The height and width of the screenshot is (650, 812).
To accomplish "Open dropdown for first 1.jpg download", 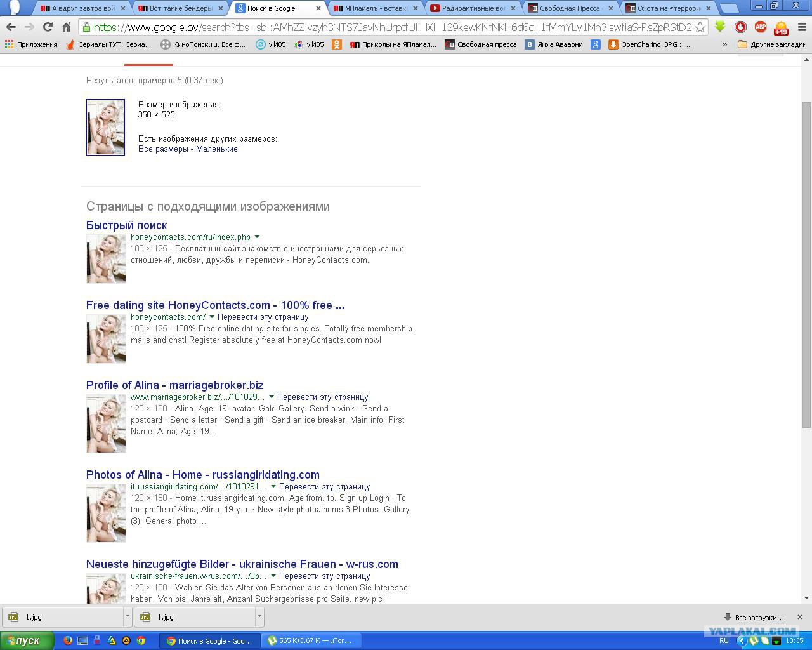I will pos(128,616).
